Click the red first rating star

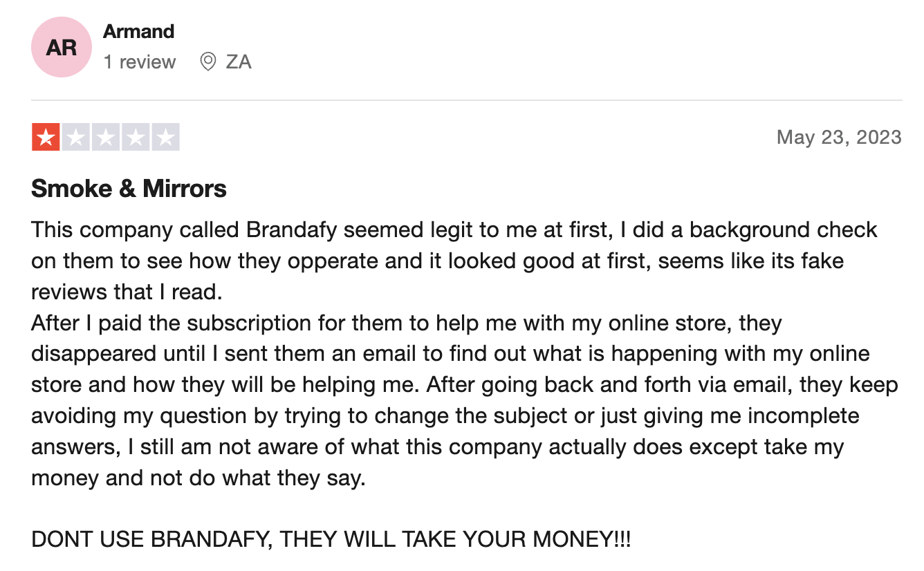click(46, 137)
